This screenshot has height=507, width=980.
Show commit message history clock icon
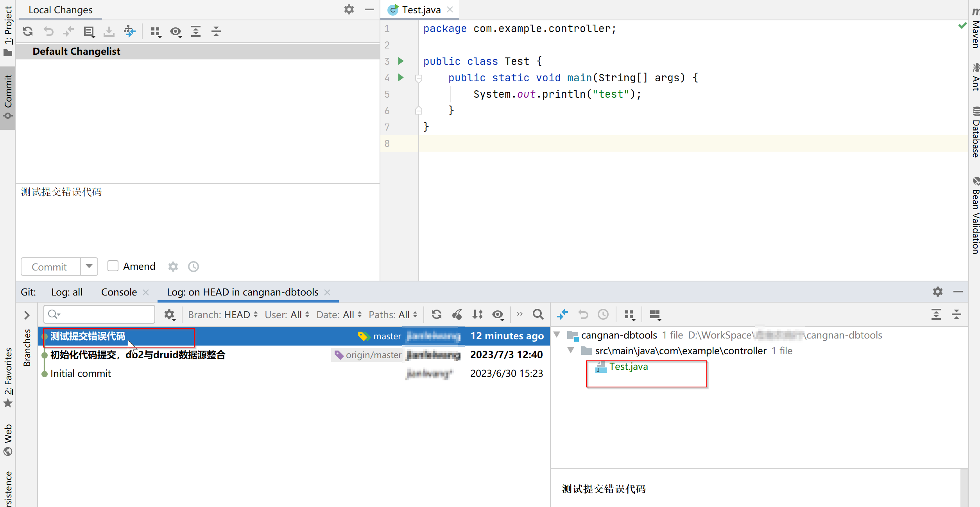(x=193, y=267)
